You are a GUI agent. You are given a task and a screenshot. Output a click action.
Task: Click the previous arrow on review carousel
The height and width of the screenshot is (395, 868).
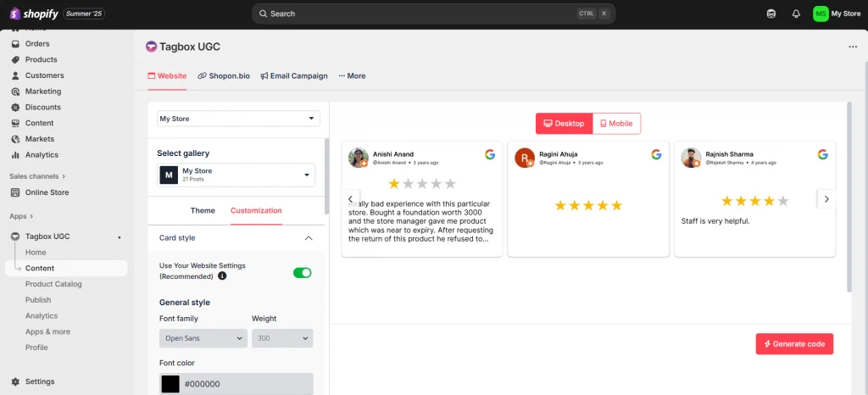(x=351, y=199)
